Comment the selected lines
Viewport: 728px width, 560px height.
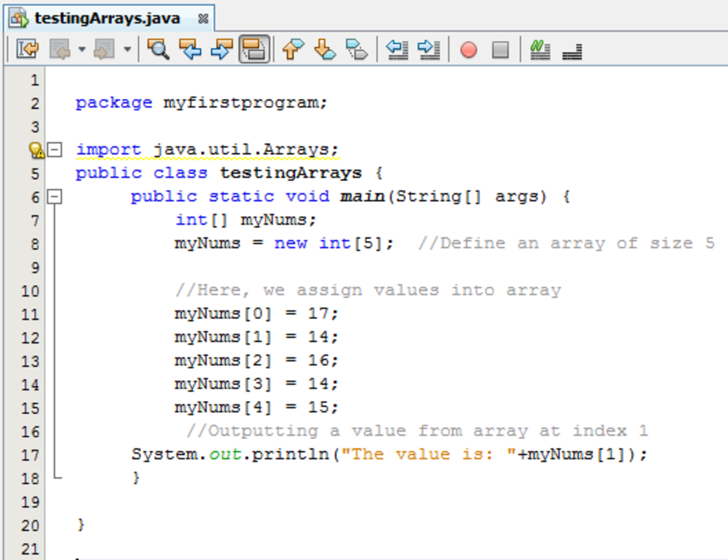(x=540, y=50)
